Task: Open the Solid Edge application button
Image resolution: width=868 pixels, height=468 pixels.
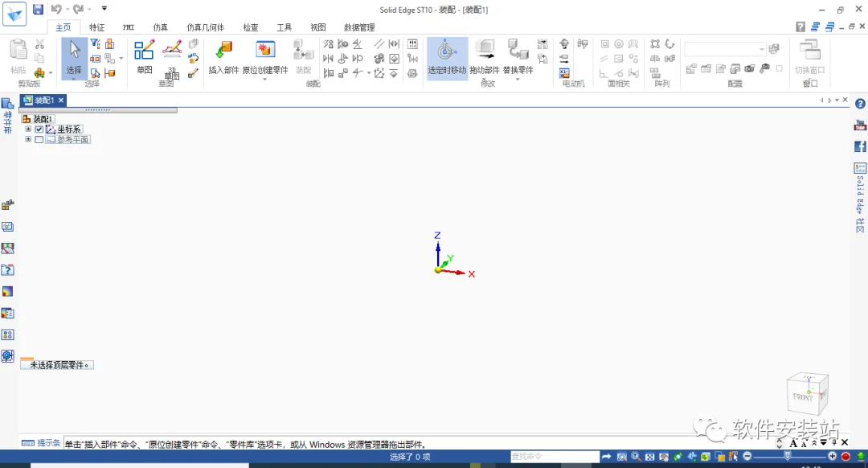Action: (14, 14)
